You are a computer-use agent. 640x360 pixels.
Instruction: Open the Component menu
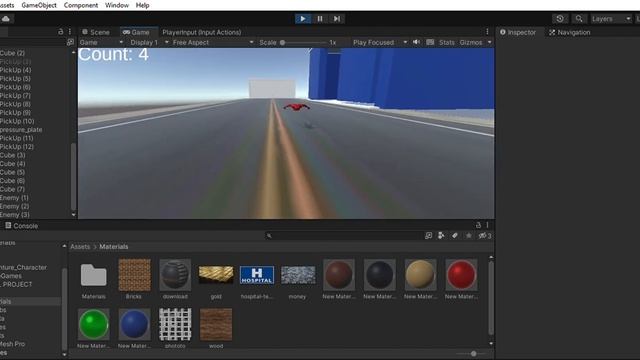(x=80, y=5)
